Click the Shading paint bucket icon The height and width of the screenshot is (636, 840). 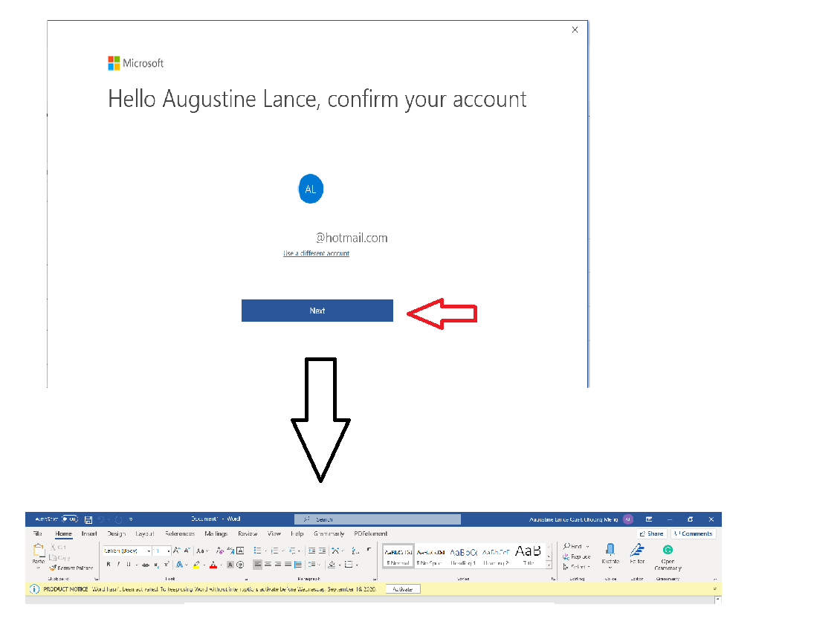click(332, 564)
